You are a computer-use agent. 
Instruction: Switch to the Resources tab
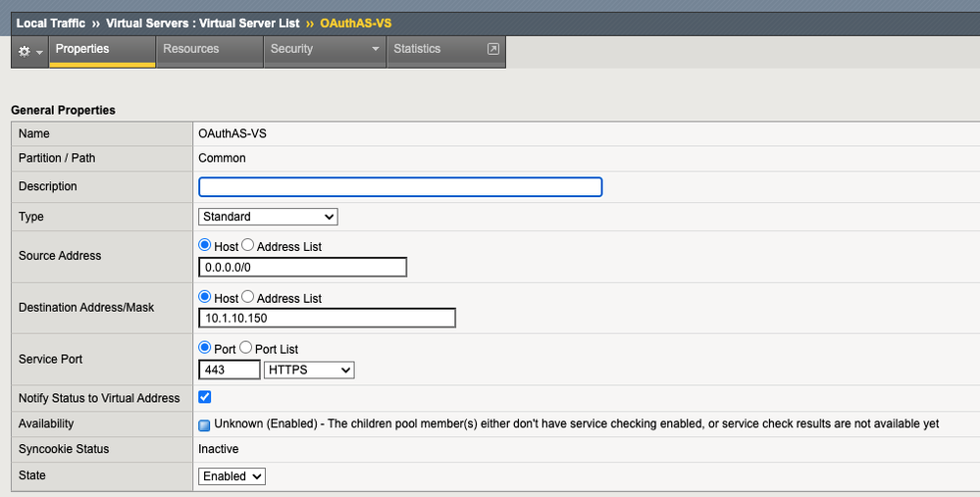[x=191, y=49]
